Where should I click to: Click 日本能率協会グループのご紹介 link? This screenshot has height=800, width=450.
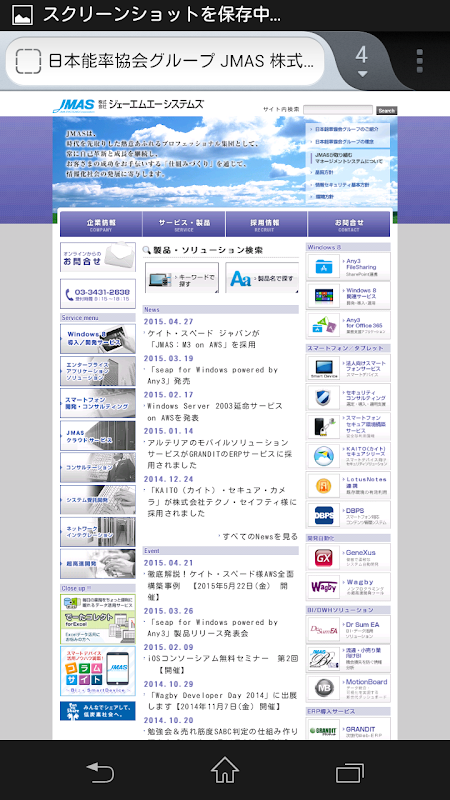point(347,129)
